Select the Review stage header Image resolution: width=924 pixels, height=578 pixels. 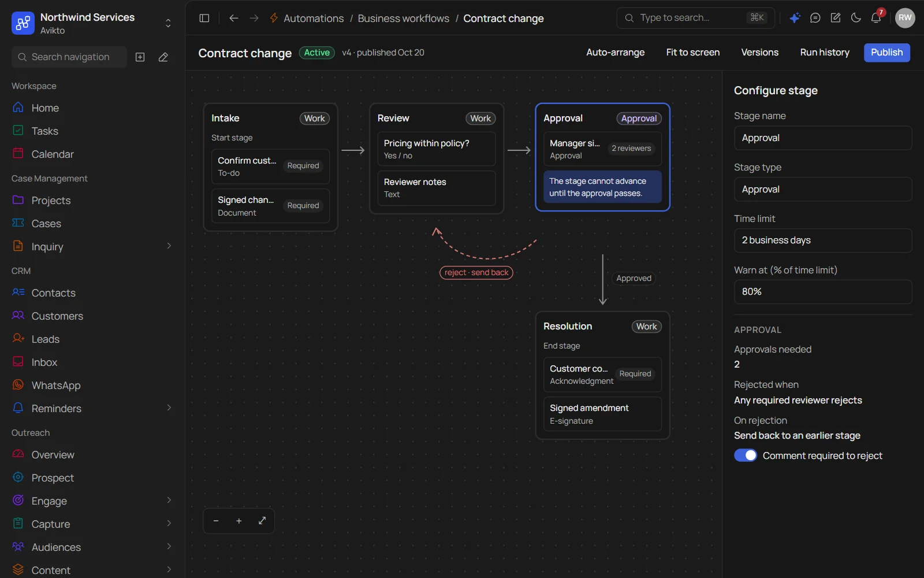[x=437, y=118]
